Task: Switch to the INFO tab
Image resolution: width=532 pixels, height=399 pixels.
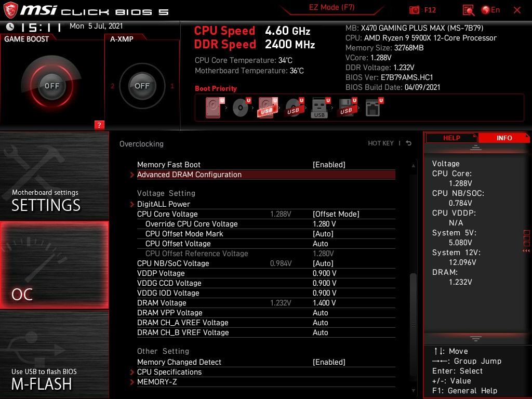Action: click(x=504, y=138)
